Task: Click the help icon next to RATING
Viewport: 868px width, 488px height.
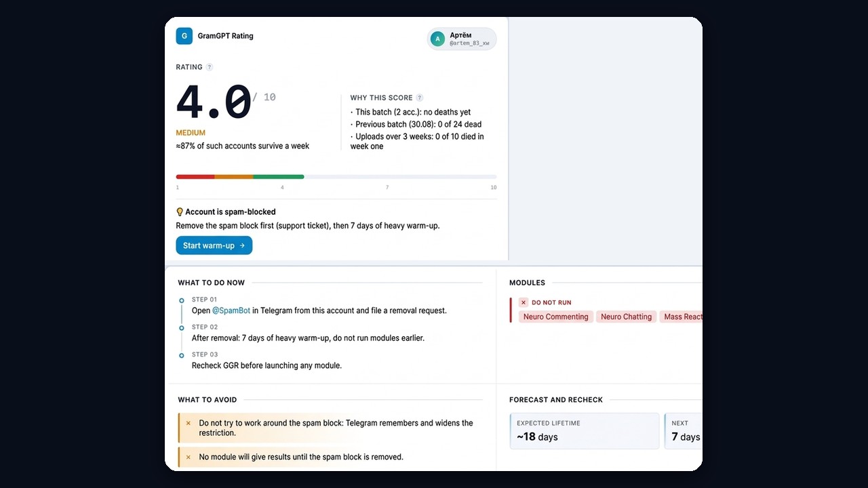Action: pyautogui.click(x=210, y=67)
